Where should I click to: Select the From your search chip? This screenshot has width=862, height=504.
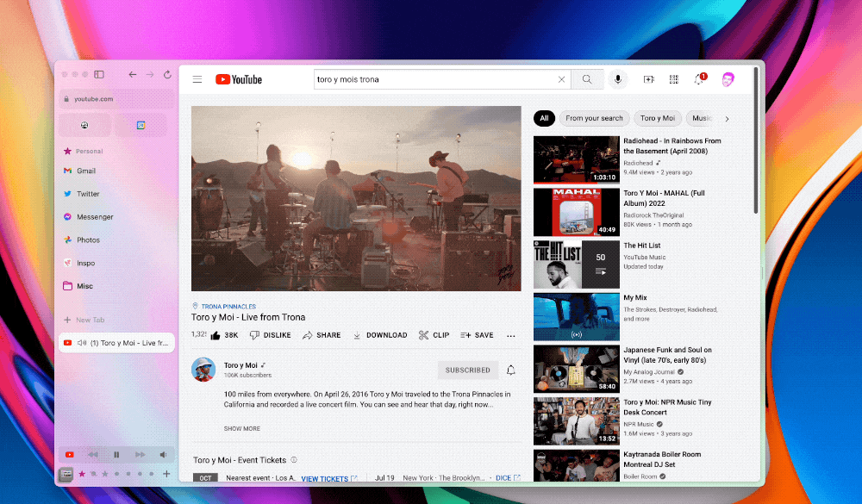[594, 118]
